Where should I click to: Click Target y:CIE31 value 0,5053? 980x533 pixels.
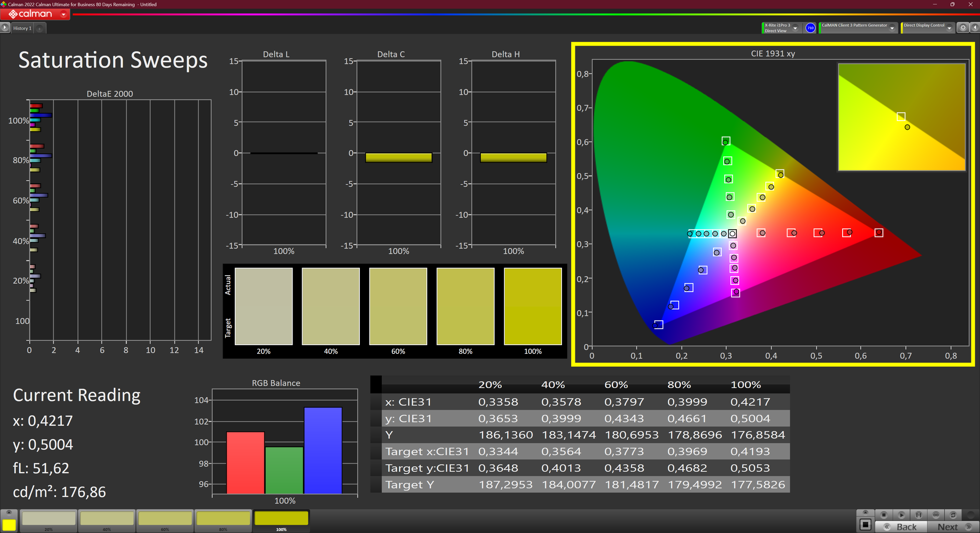(750, 468)
